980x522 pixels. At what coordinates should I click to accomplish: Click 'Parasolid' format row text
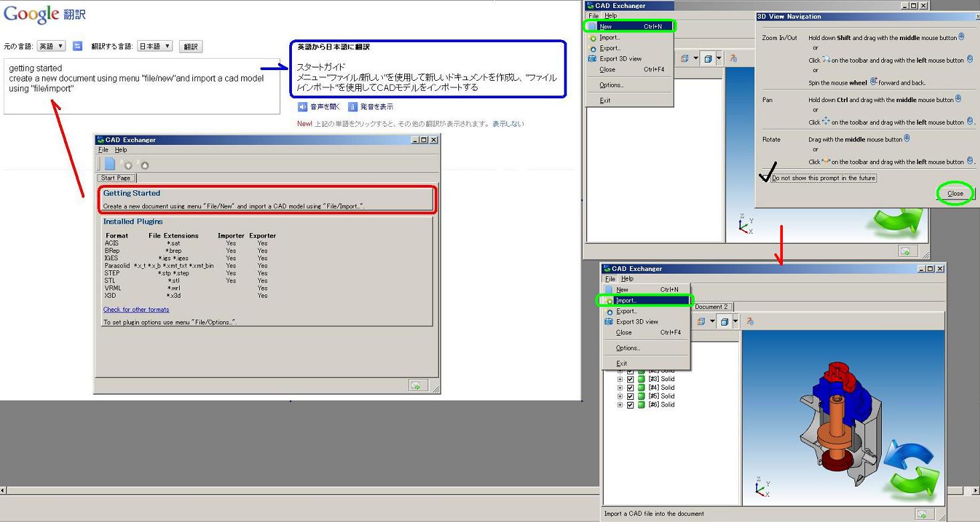pyautogui.click(x=118, y=266)
